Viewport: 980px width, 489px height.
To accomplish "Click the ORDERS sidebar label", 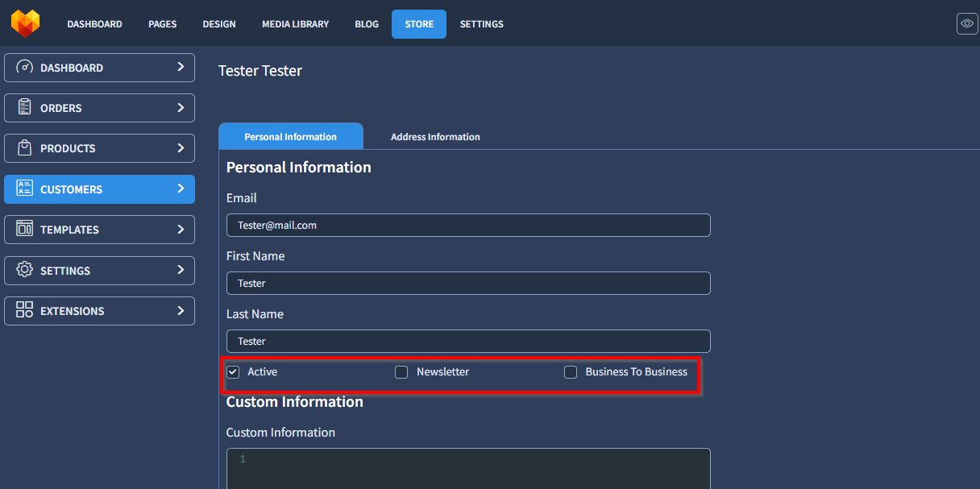I will (61, 108).
